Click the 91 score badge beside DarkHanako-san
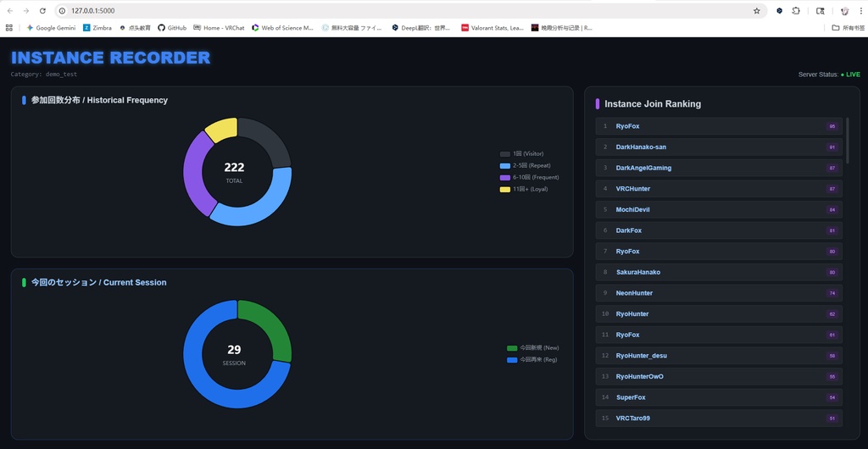Image resolution: width=868 pixels, height=449 pixels. 832,147
